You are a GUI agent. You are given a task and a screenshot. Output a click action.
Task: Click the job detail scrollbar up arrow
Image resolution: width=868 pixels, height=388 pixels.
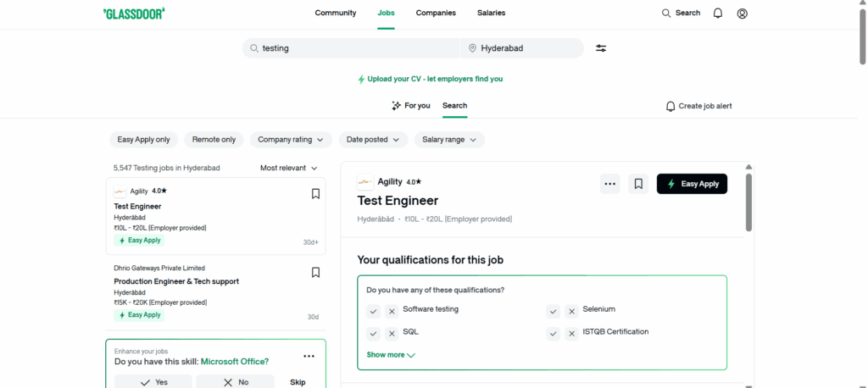pyautogui.click(x=748, y=167)
